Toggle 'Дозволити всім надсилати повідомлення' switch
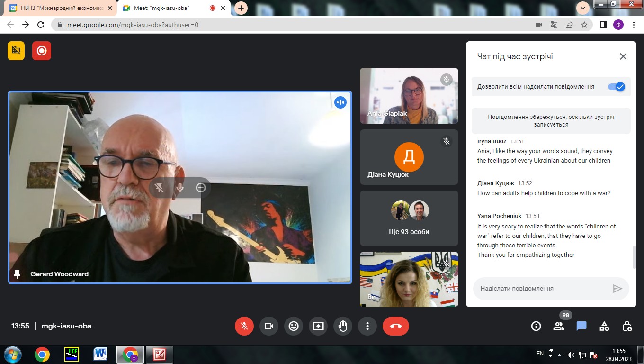 point(617,87)
